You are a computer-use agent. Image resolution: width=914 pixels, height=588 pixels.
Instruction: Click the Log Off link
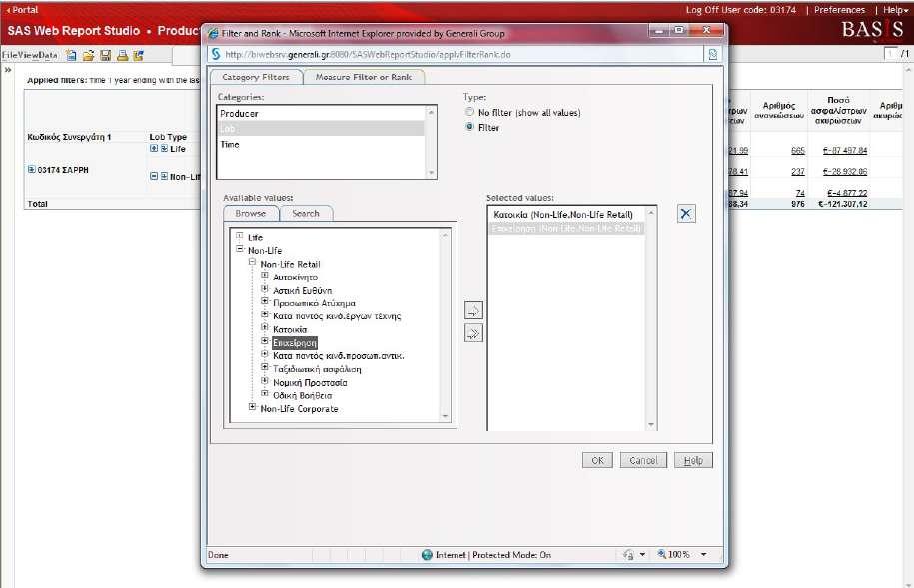[702, 10]
